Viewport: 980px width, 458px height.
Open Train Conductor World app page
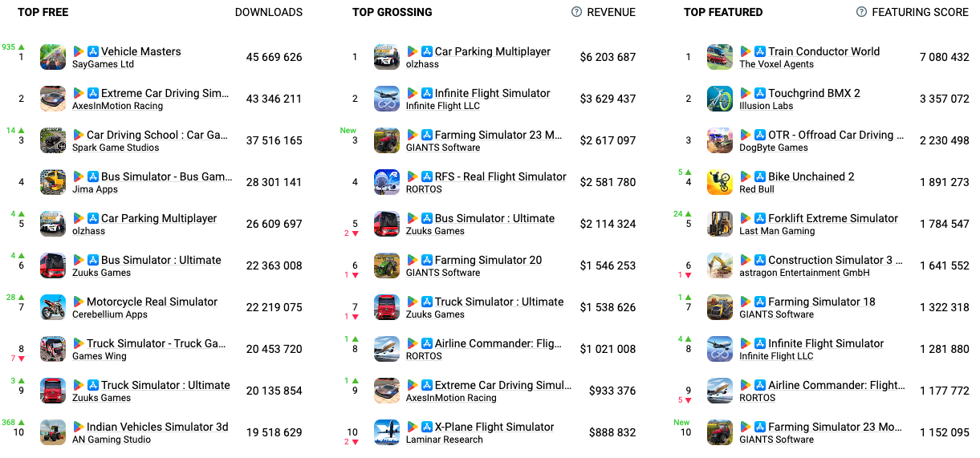click(823, 51)
